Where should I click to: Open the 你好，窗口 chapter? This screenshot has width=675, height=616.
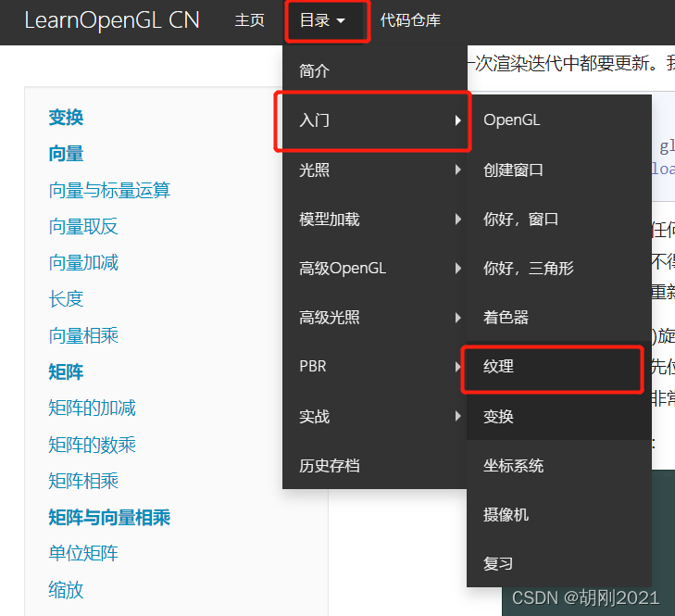[x=559, y=220]
